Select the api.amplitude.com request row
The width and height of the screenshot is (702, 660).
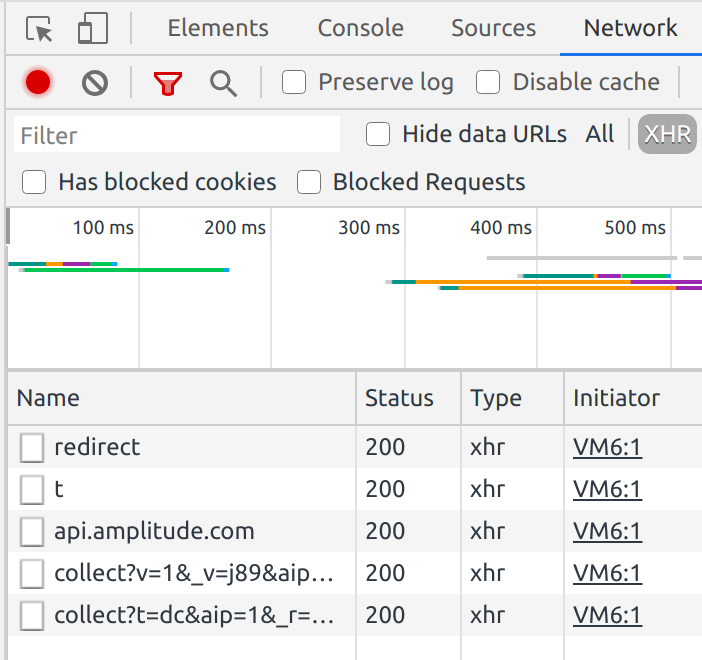[x=154, y=531]
